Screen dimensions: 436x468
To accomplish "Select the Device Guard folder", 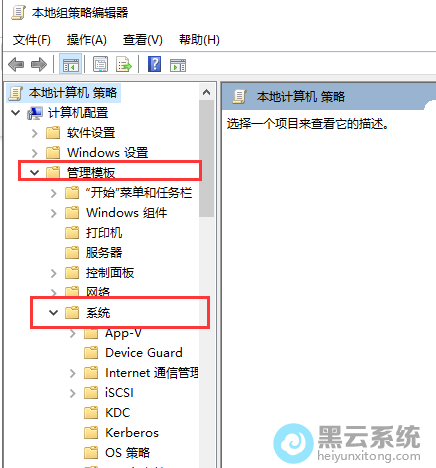I will click(144, 353).
